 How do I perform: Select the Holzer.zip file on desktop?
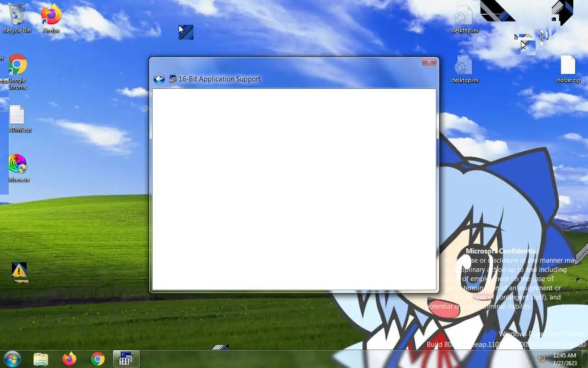pyautogui.click(x=568, y=69)
